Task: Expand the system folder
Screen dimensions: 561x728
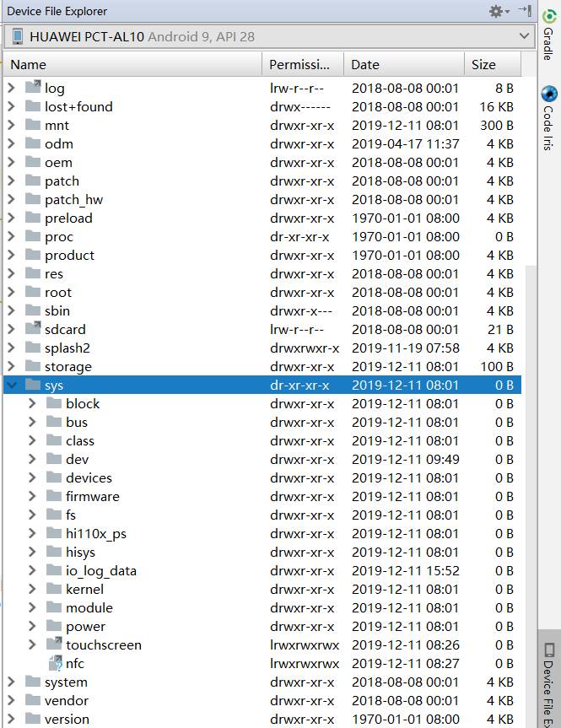Action: coord(11,682)
